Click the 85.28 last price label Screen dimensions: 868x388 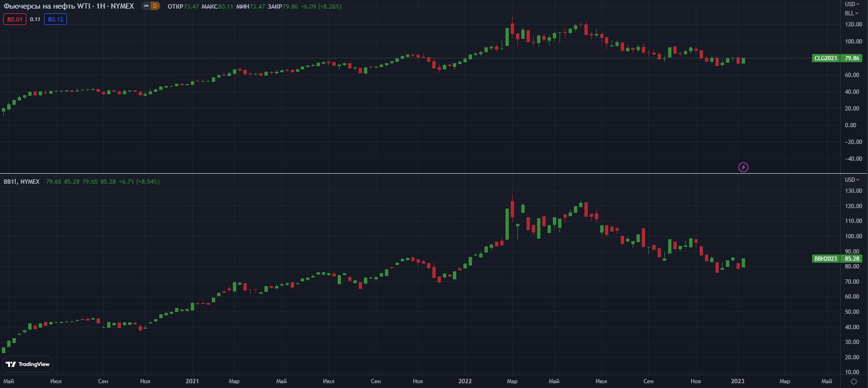[852, 259]
